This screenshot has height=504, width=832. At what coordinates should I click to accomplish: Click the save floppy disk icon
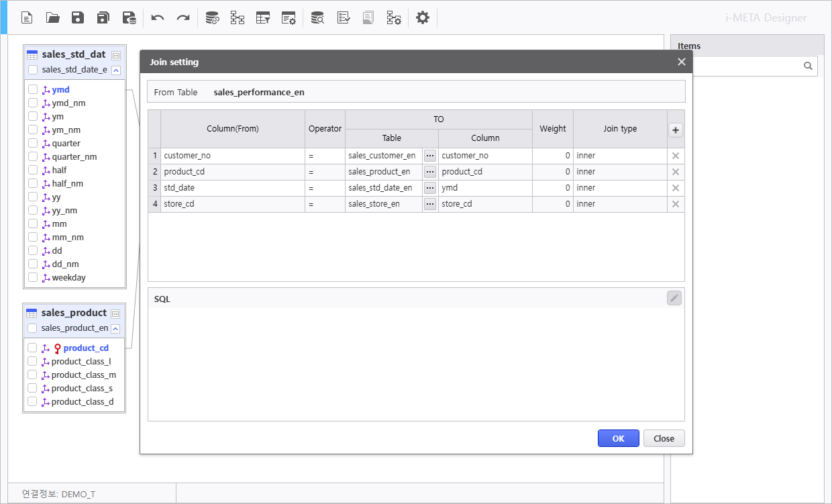click(78, 18)
